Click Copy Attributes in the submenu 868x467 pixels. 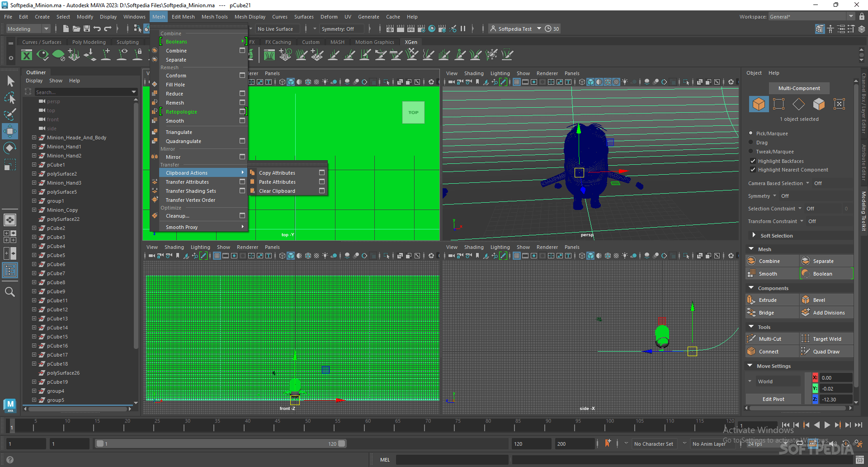277,173
